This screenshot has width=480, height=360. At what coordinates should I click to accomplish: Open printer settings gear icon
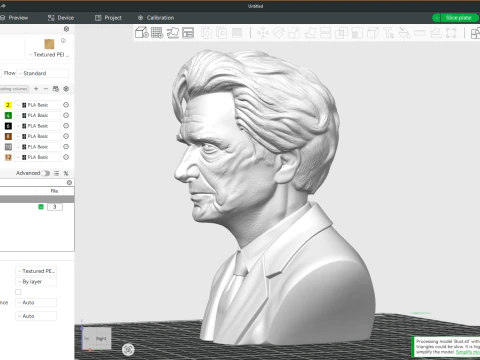pyautogui.click(x=66, y=29)
